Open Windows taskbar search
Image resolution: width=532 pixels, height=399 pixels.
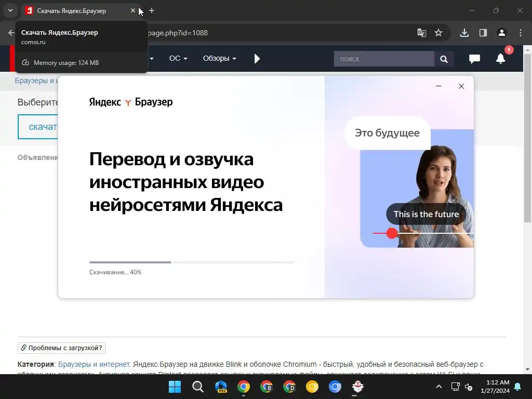pyautogui.click(x=198, y=387)
